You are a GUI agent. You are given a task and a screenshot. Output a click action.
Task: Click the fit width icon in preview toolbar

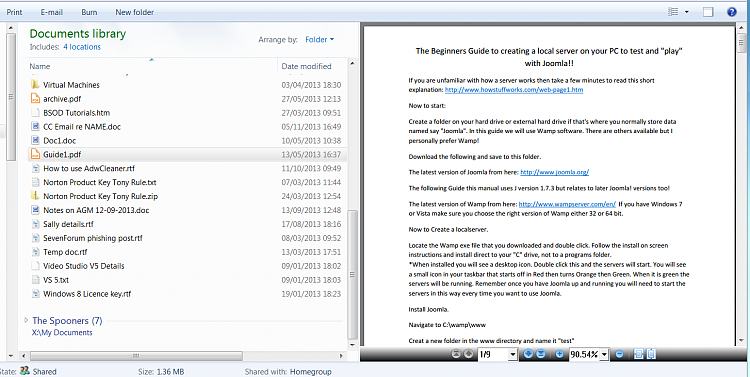pyautogui.click(x=638, y=354)
